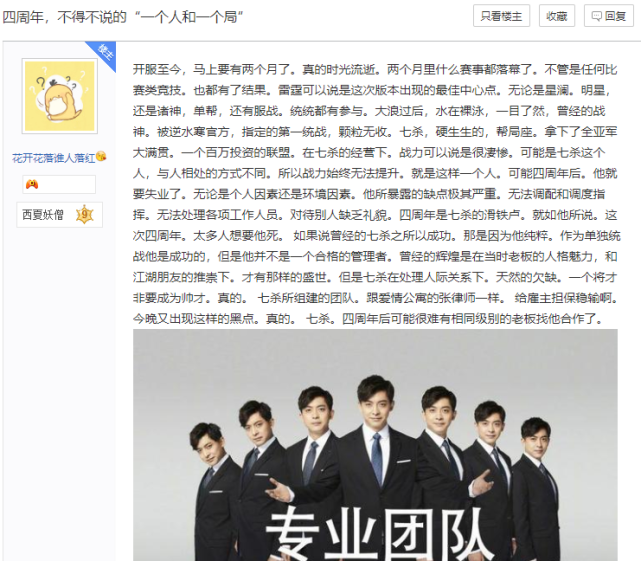The image size is (641, 561).
Task: Click the blue 楼主 corner ribbon
Action: (x=103, y=54)
